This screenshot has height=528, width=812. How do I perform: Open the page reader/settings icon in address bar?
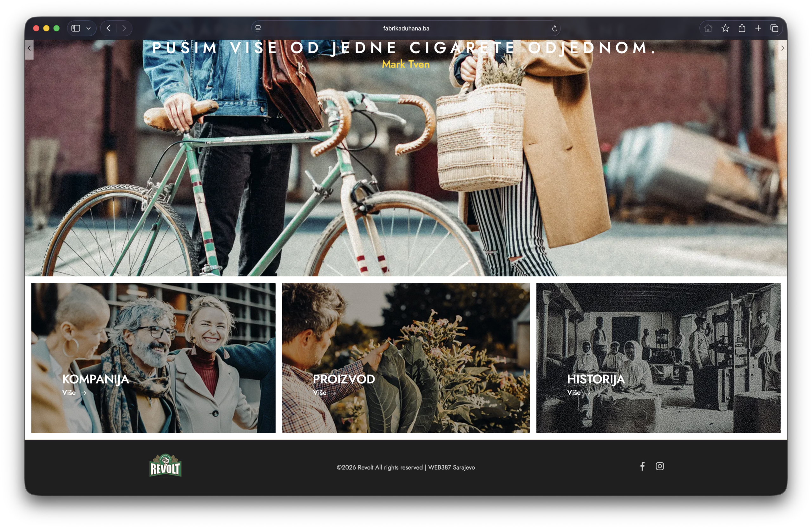258,28
